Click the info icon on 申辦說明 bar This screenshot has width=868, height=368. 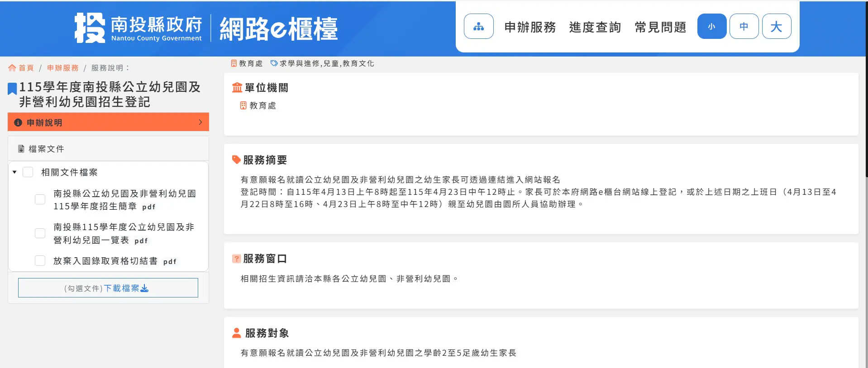[x=18, y=123]
